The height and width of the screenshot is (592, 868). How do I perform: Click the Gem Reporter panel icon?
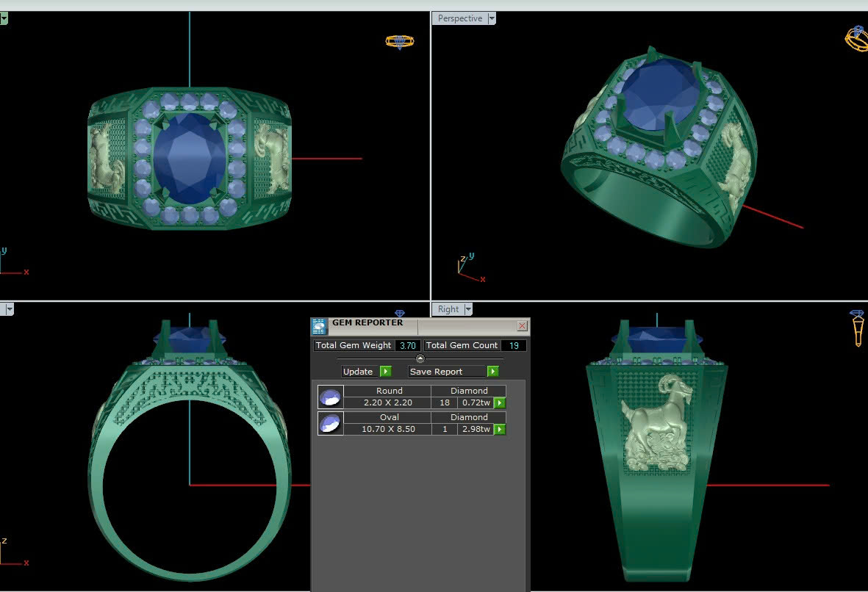pyautogui.click(x=319, y=326)
